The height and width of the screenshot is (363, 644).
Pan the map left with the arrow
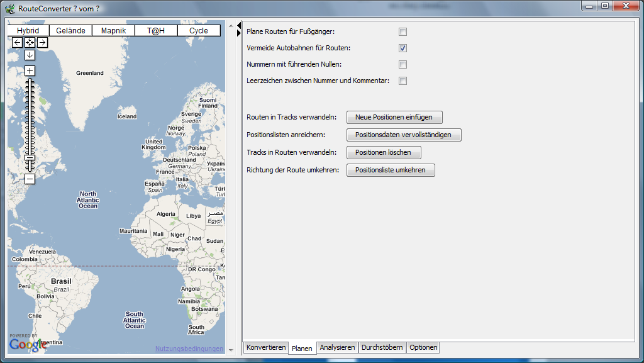pos(18,42)
